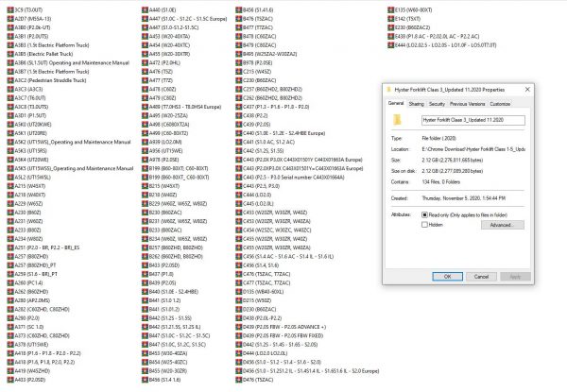Select the PDF icon for 3C9 (T3.0UT)
This screenshot has width=567, height=392.
click(10, 9)
